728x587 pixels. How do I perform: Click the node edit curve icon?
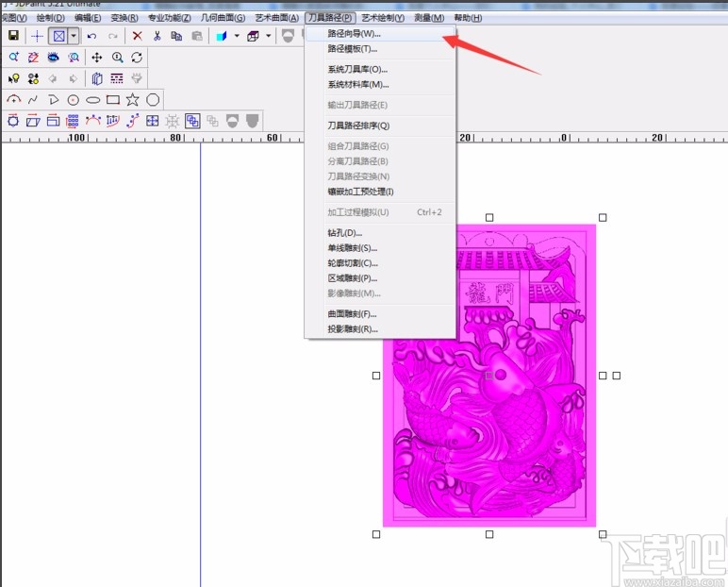pyautogui.click(x=92, y=121)
